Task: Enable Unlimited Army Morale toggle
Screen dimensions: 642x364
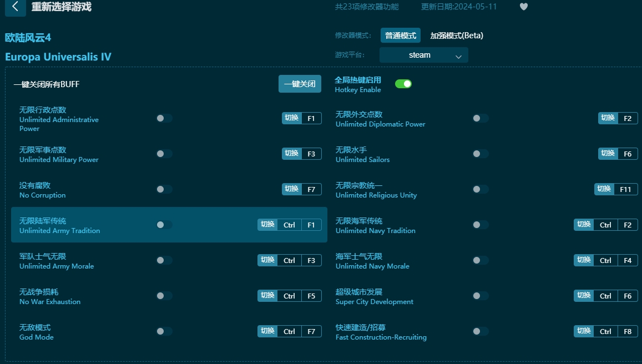Action: pyautogui.click(x=164, y=260)
